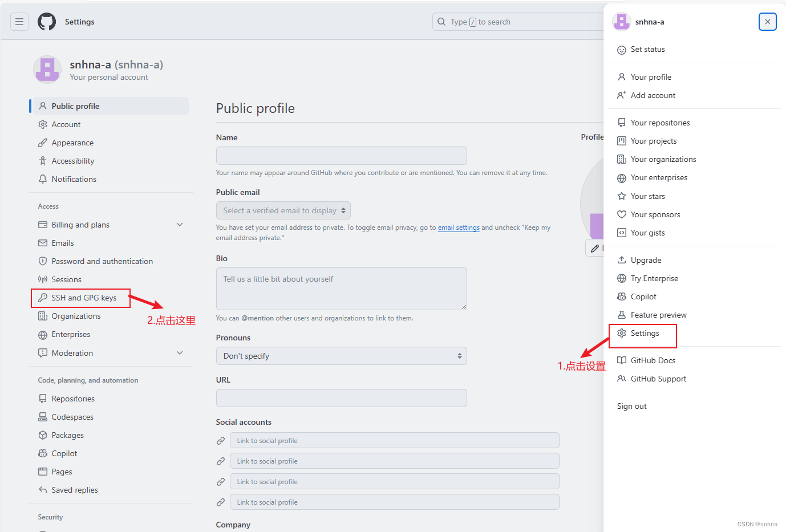Click the third Link to social profile field
The image size is (786, 532).
pos(394,481)
